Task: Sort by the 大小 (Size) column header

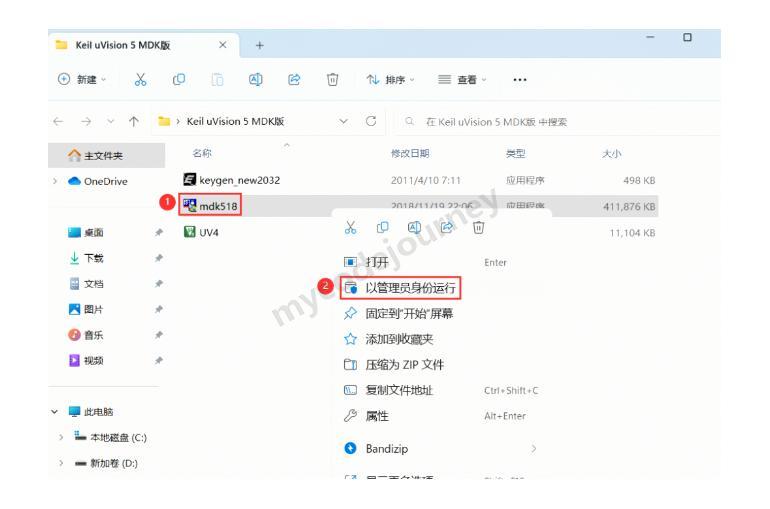Action: (x=612, y=154)
